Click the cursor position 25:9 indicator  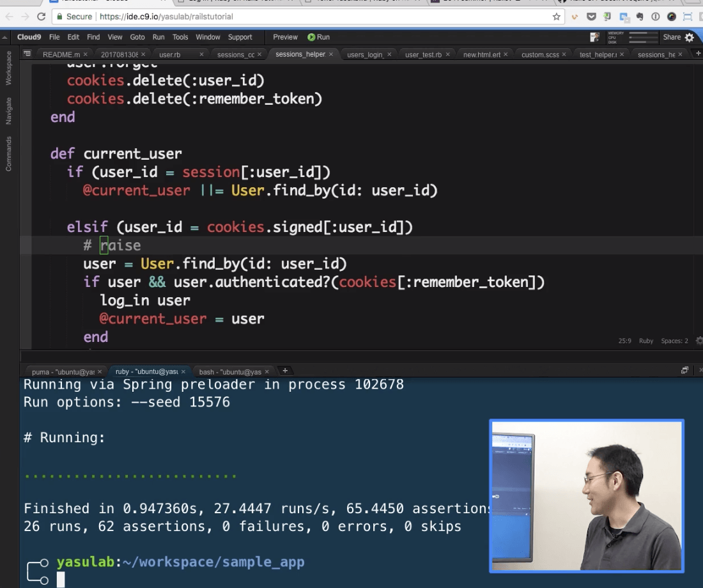(624, 341)
